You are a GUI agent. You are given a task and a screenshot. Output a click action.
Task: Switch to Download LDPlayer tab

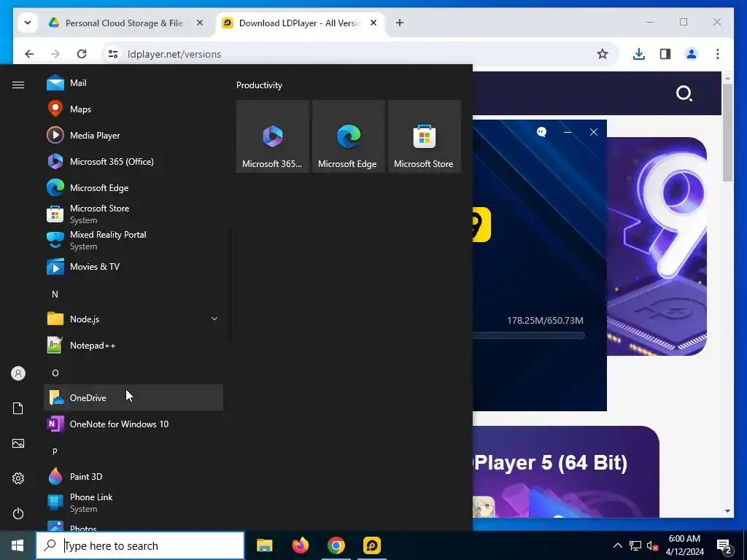click(x=301, y=23)
